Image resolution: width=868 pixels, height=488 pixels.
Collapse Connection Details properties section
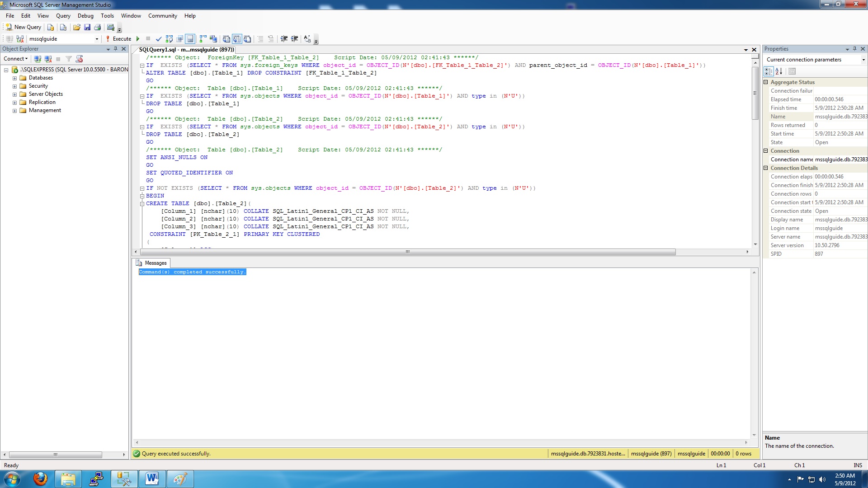tap(766, 168)
